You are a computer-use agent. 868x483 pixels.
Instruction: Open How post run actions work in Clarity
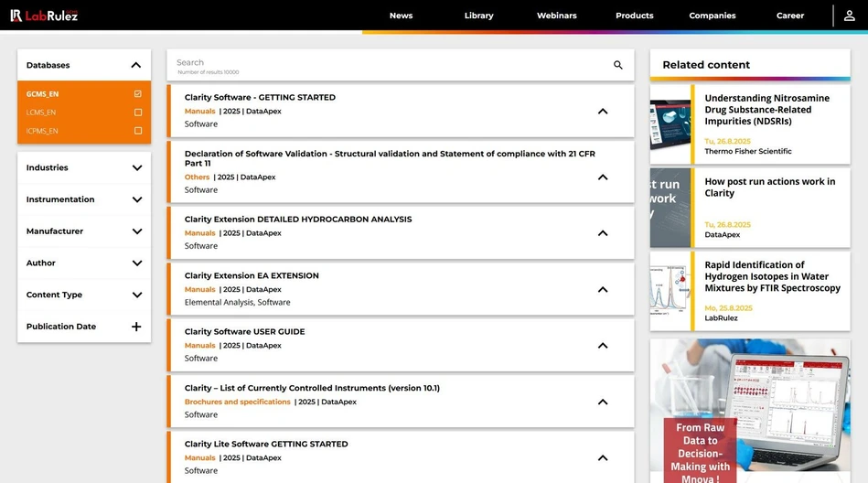coord(769,188)
